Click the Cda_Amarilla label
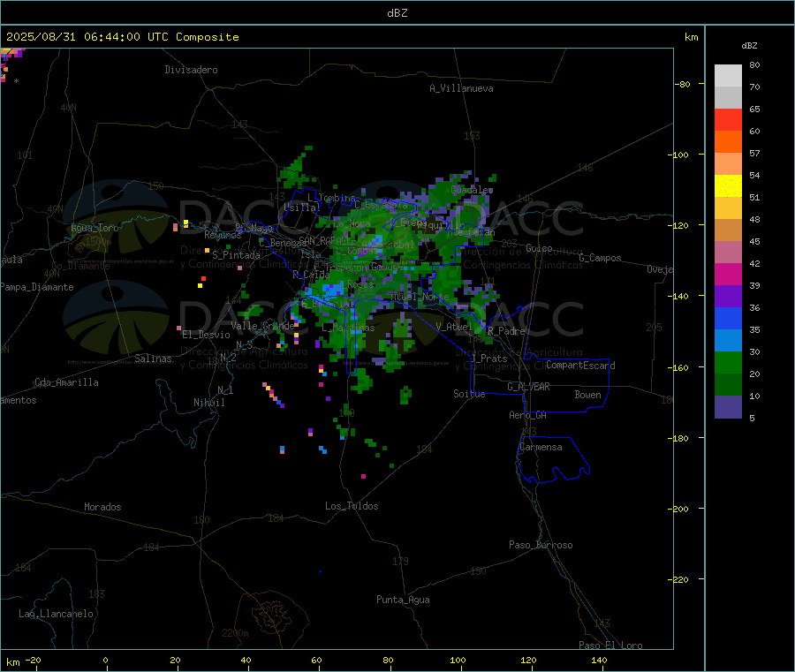This screenshot has height=672, width=795. pyautogui.click(x=66, y=382)
